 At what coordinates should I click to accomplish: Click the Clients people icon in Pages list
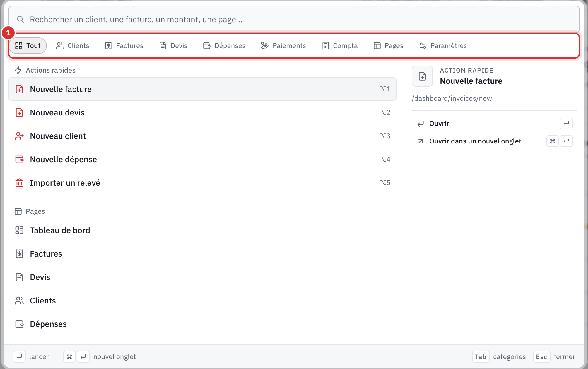19,300
